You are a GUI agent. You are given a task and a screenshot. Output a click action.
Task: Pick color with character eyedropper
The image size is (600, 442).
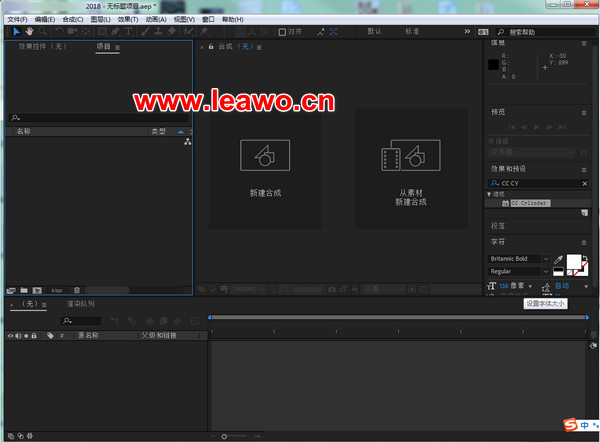point(558,260)
